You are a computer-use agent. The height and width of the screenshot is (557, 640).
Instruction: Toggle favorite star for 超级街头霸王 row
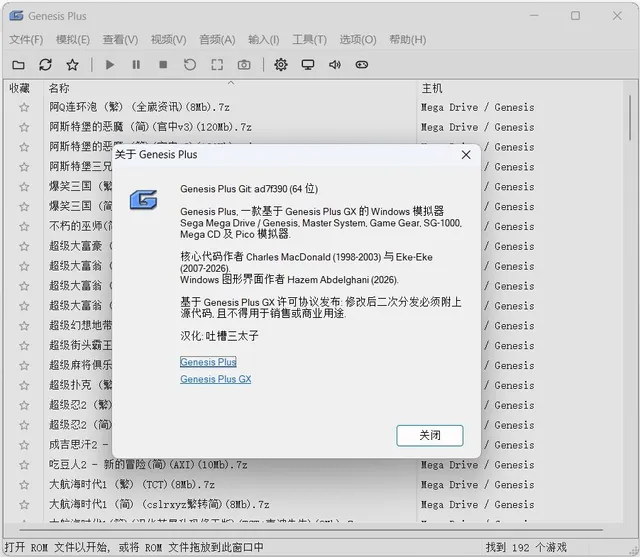point(24,346)
